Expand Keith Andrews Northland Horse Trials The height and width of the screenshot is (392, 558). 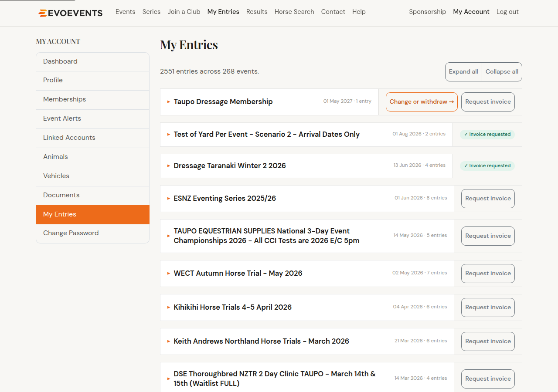(x=307, y=341)
